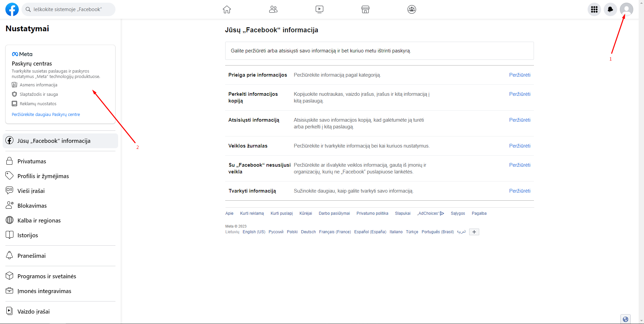Open the Apie footer link
644x324 pixels.
[229, 213]
